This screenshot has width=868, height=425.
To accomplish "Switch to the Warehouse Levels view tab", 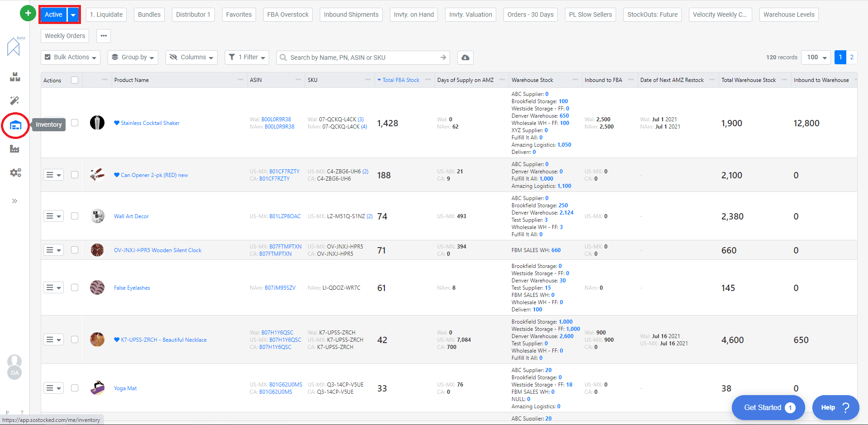I will [x=789, y=14].
